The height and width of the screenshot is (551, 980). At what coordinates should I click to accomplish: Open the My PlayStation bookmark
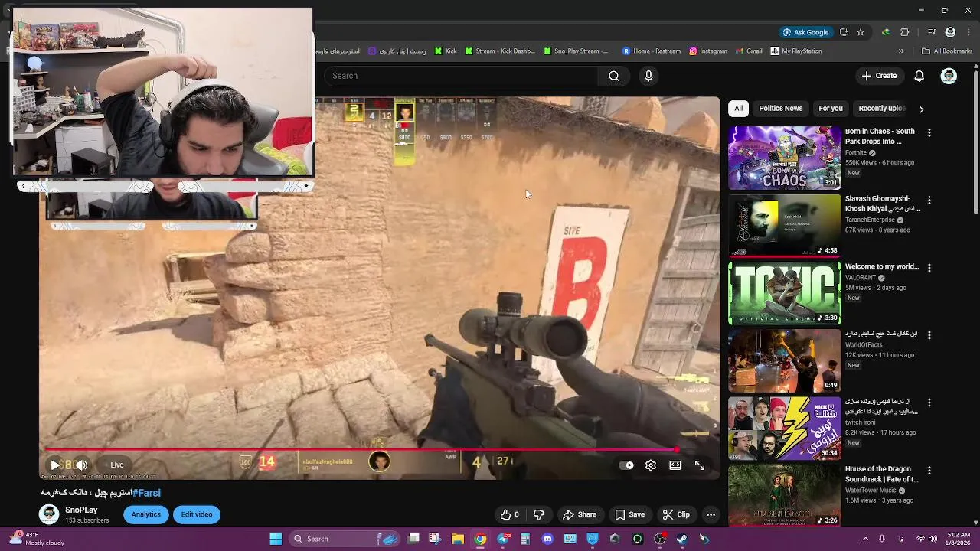pos(796,51)
